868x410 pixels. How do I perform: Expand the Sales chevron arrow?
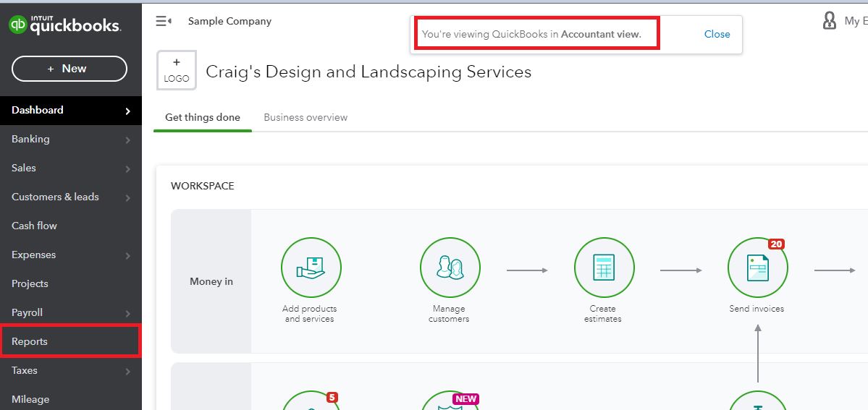(x=128, y=168)
